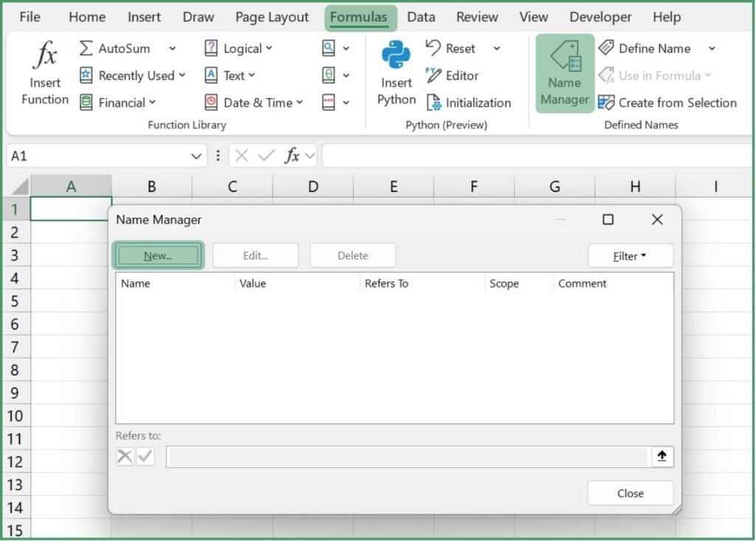This screenshot has height=541, width=756.
Task: Open the Recently Used functions star icon
Action: [86, 75]
